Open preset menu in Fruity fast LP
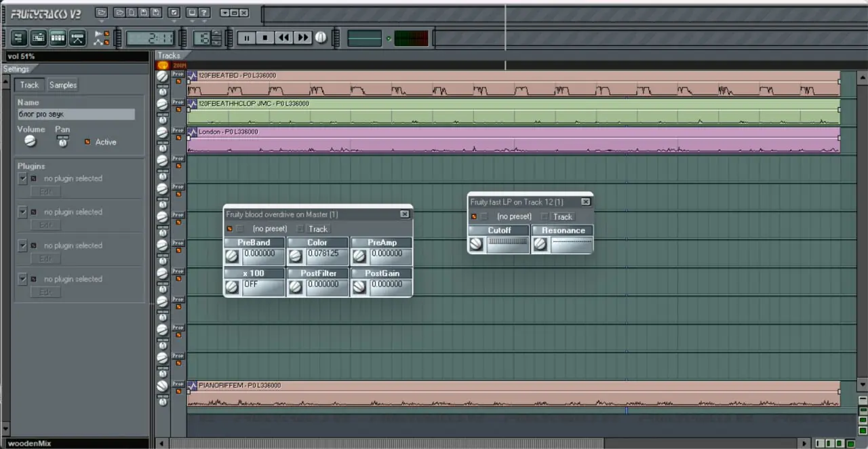868x449 pixels. [x=513, y=216]
